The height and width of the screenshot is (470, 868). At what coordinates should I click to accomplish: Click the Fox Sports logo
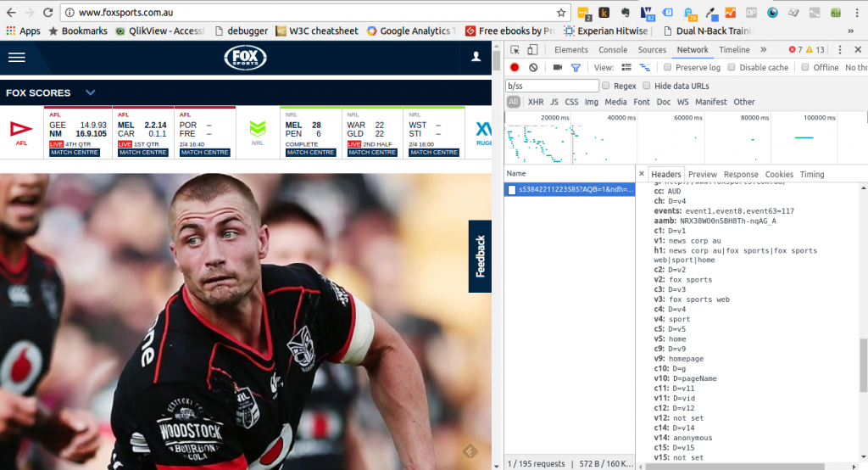[245, 57]
